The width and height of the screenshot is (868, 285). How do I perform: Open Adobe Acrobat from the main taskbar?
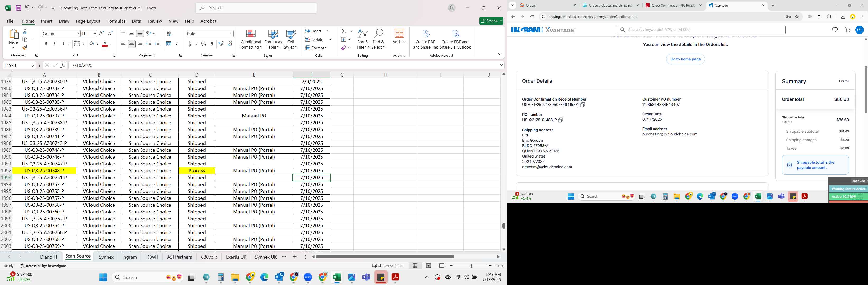point(395,277)
